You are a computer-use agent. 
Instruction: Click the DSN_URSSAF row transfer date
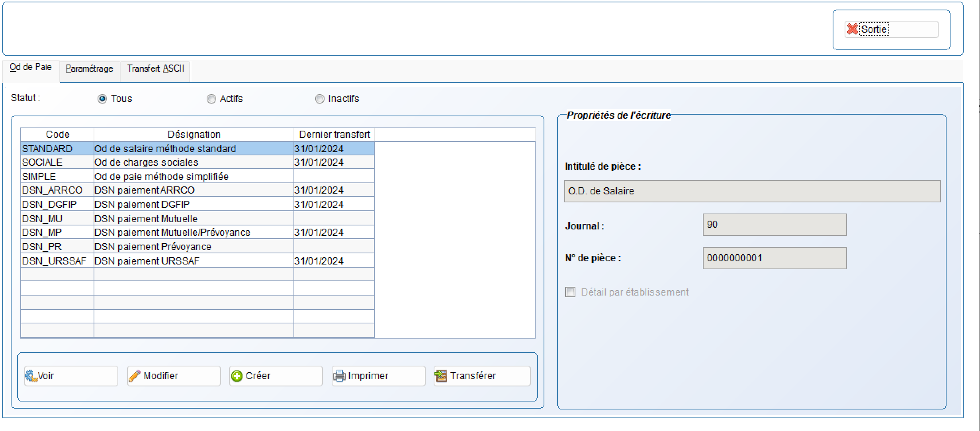pyautogui.click(x=334, y=261)
